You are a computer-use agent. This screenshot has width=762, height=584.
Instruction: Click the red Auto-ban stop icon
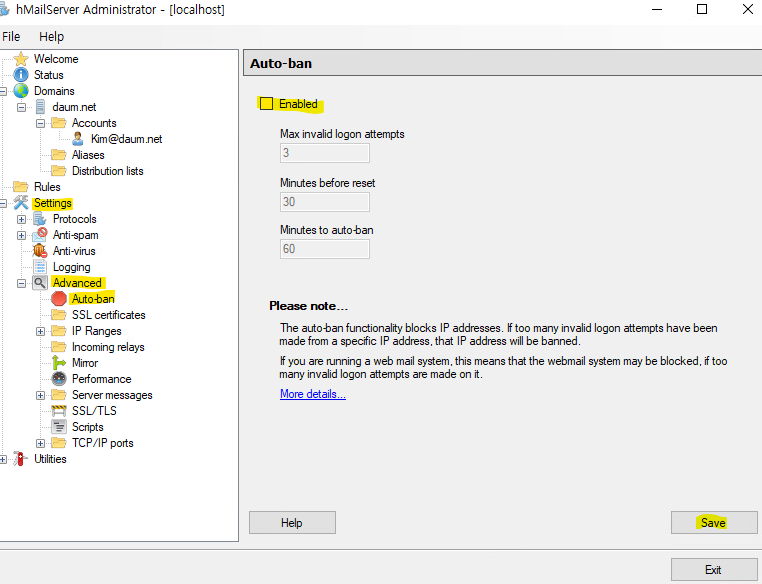point(59,299)
